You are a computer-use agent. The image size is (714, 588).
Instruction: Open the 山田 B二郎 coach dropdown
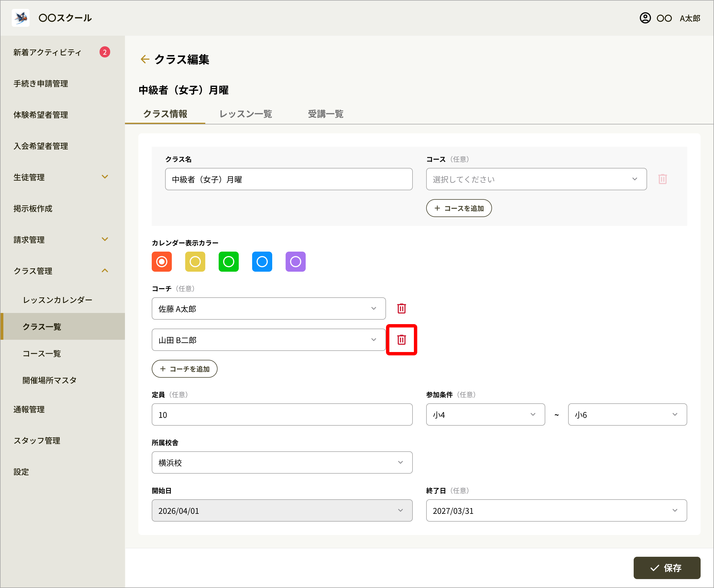pyautogui.click(x=269, y=340)
